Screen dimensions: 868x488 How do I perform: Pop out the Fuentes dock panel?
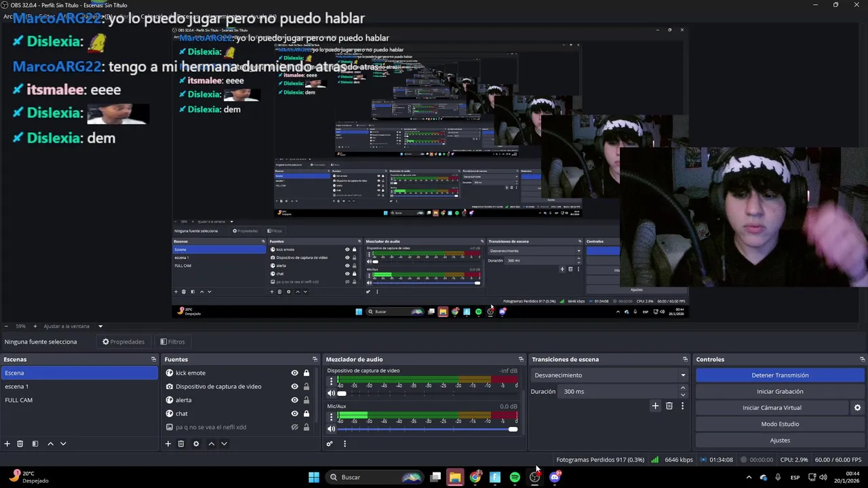[x=315, y=359]
